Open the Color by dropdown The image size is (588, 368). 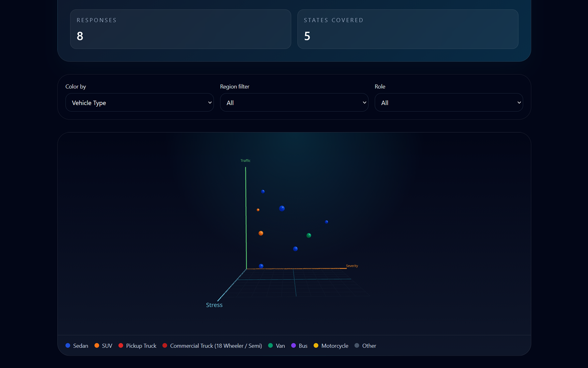tap(139, 102)
